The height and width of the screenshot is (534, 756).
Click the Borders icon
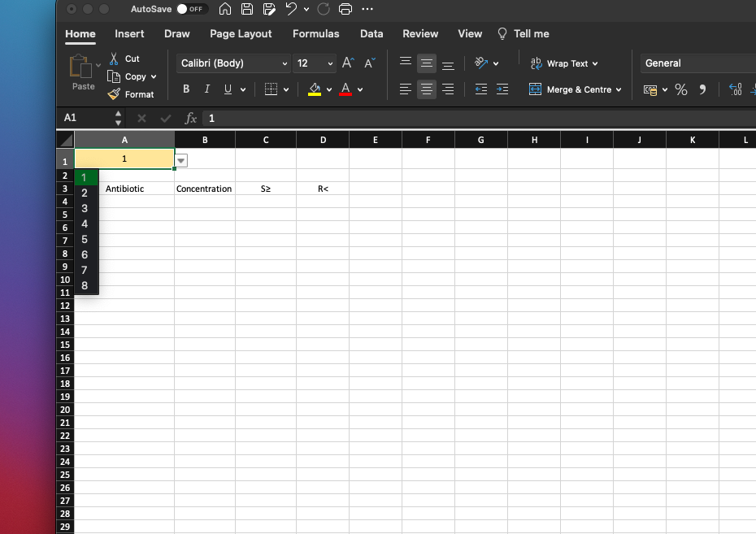pyautogui.click(x=271, y=89)
